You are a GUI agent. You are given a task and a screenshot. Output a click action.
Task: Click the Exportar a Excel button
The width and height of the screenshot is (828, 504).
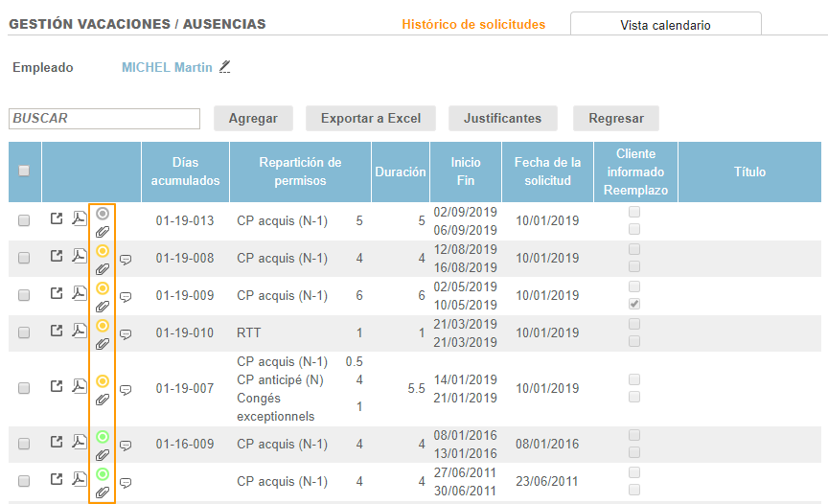(371, 119)
